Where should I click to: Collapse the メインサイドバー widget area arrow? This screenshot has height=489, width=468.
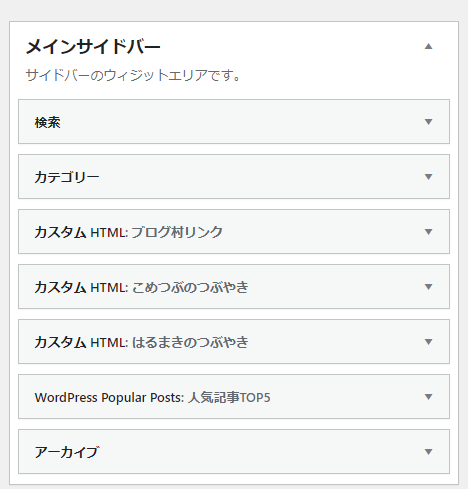tap(428, 46)
